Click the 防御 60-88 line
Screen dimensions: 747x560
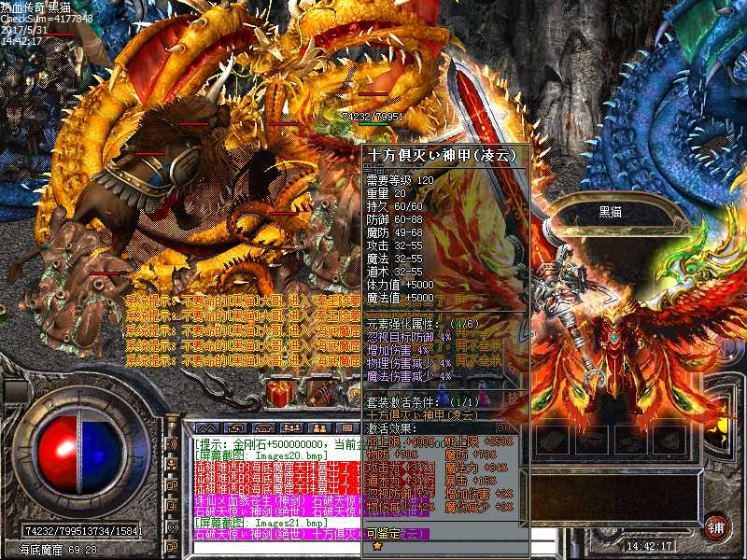[394, 219]
